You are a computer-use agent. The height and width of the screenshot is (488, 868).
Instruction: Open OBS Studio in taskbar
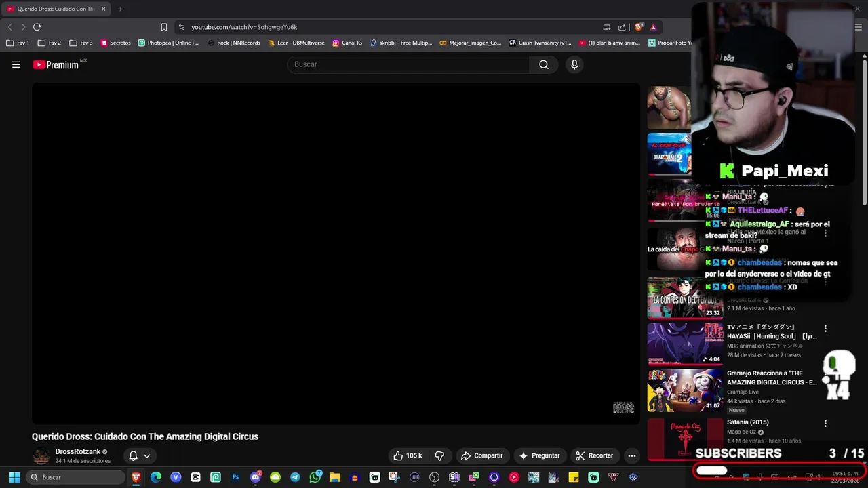(435, 477)
